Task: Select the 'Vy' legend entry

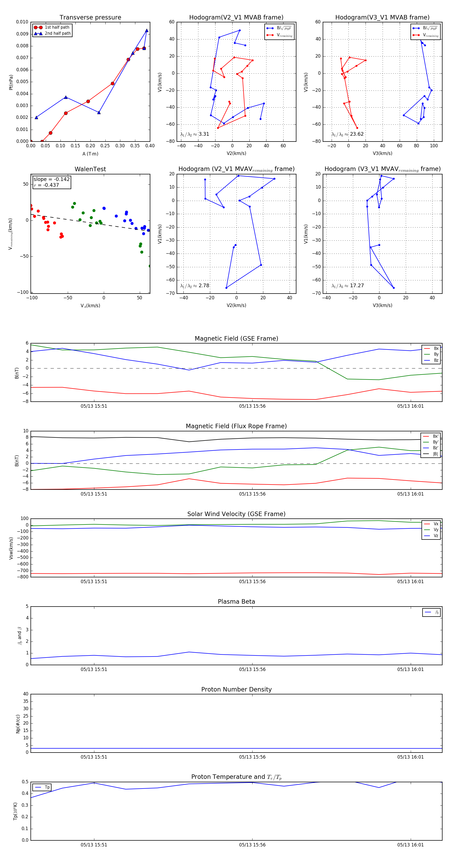Action: 431,530
